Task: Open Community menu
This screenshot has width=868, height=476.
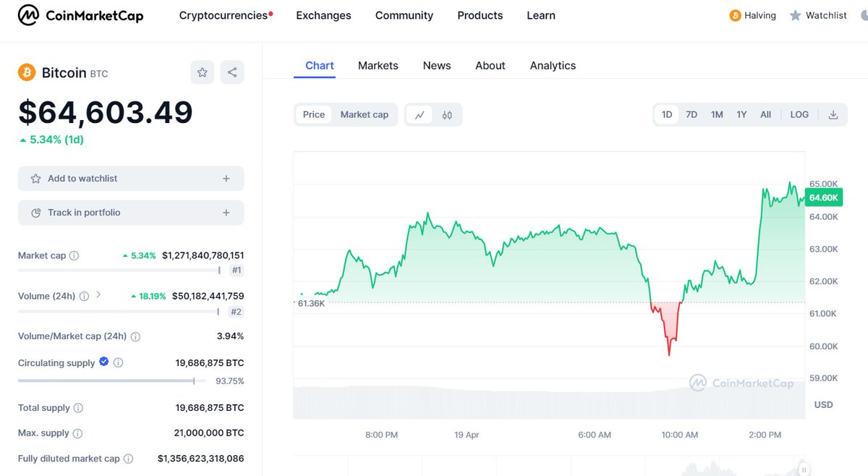Action: (404, 15)
